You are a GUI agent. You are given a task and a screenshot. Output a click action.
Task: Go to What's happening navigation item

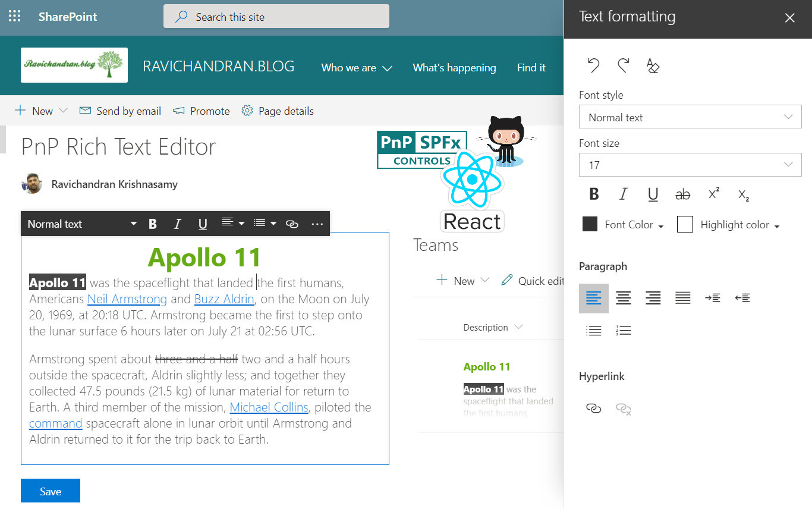coord(454,68)
